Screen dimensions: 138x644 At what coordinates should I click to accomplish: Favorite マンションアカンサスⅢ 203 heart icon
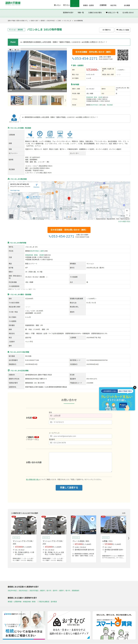[63, 519]
